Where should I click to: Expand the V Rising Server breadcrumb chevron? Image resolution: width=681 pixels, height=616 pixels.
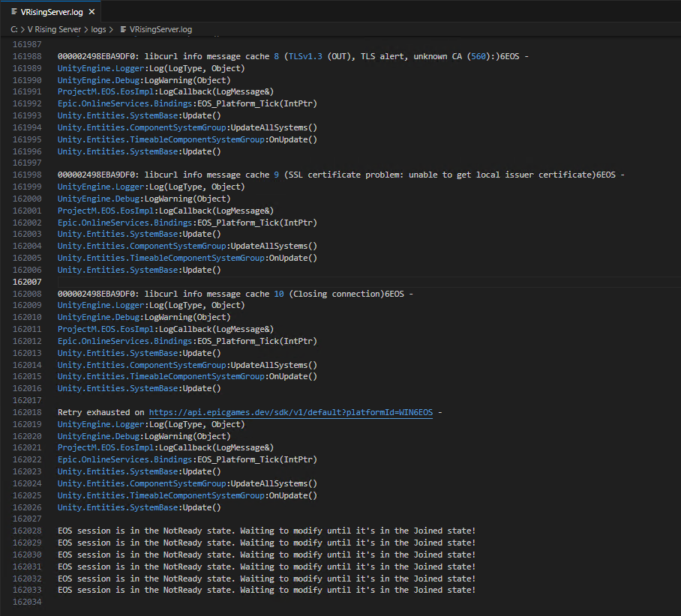pos(84,28)
